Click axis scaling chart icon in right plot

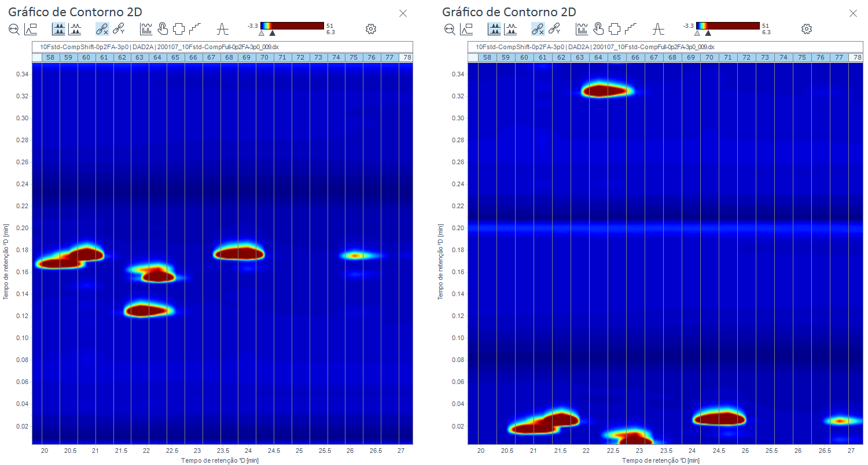[x=466, y=28]
